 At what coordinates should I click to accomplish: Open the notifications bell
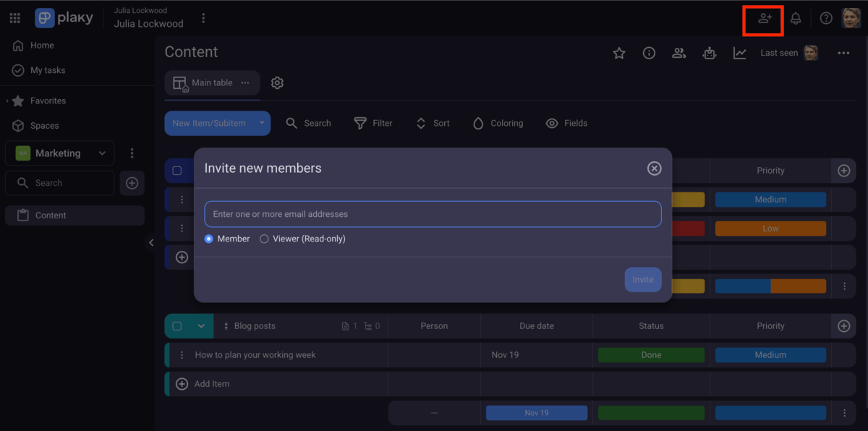click(795, 19)
